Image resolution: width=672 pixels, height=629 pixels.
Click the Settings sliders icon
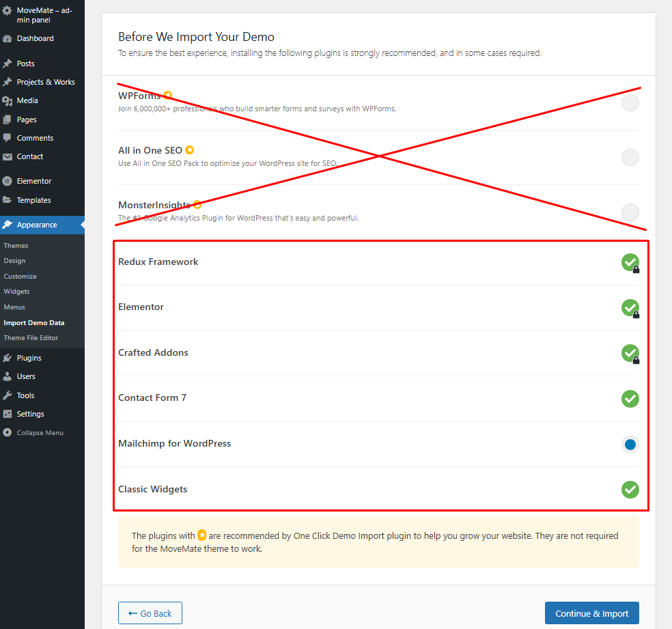tap(8, 414)
